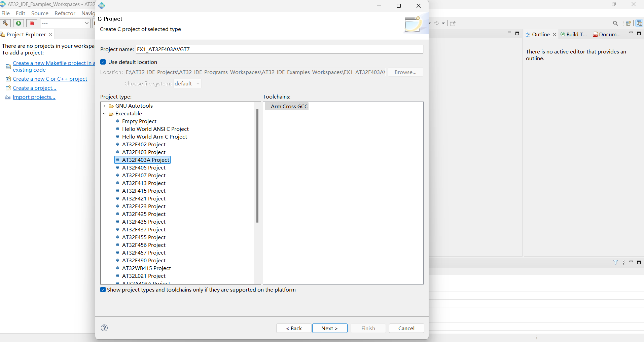This screenshot has width=644, height=342.
Task: Click the project type list scrollbar
Action: 257,166
